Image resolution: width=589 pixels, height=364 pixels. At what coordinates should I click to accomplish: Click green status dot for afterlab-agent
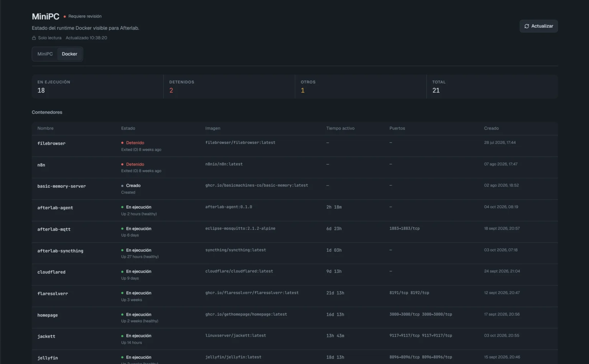pyautogui.click(x=122, y=207)
